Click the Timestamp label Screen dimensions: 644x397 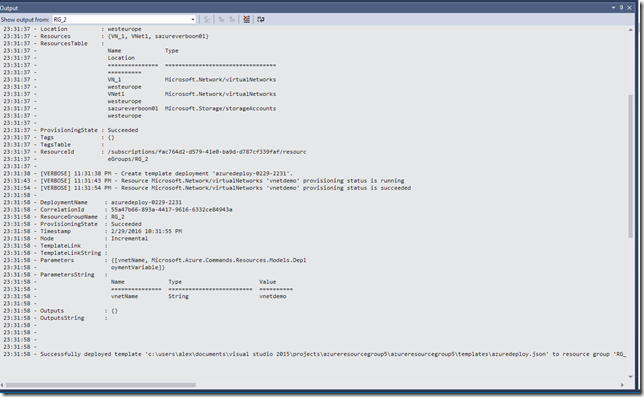55,231
